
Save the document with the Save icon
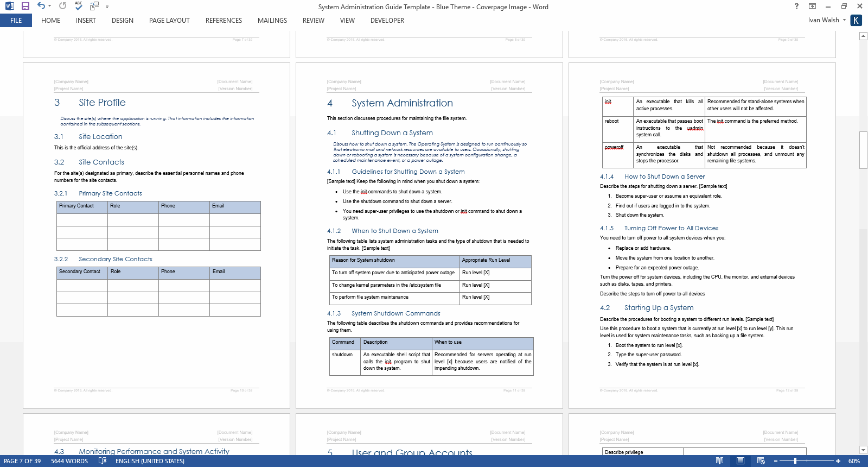click(x=25, y=6)
